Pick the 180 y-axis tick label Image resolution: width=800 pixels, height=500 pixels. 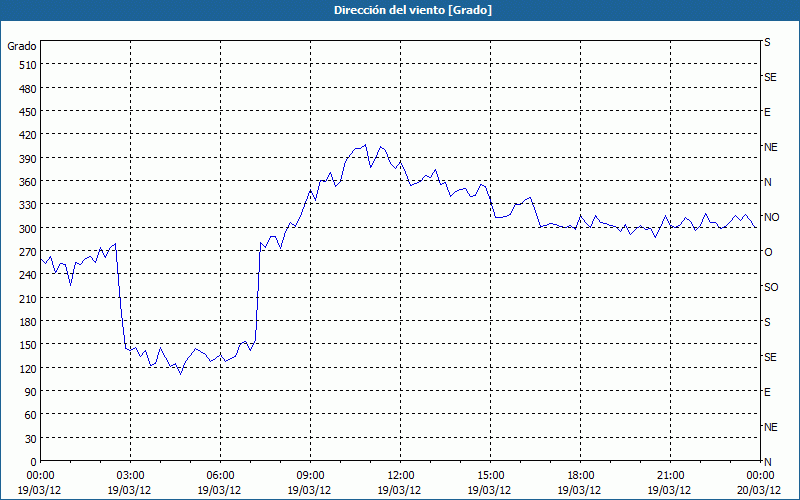click(29, 322)
